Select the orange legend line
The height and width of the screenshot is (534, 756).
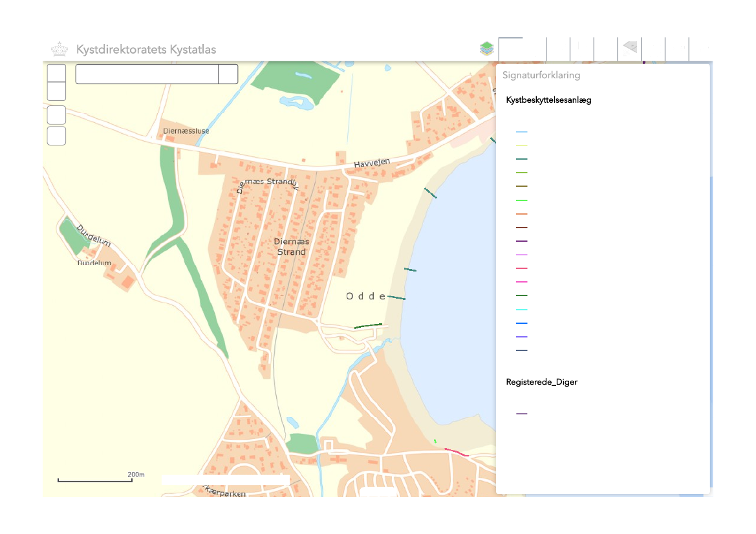pyautogui.click(x=522, y=213)
